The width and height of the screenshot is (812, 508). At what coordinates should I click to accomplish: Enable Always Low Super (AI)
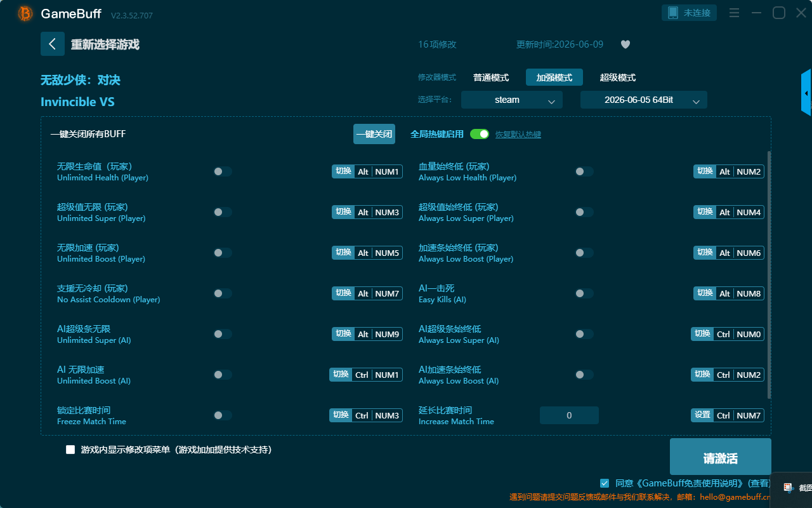coord(584,334)
